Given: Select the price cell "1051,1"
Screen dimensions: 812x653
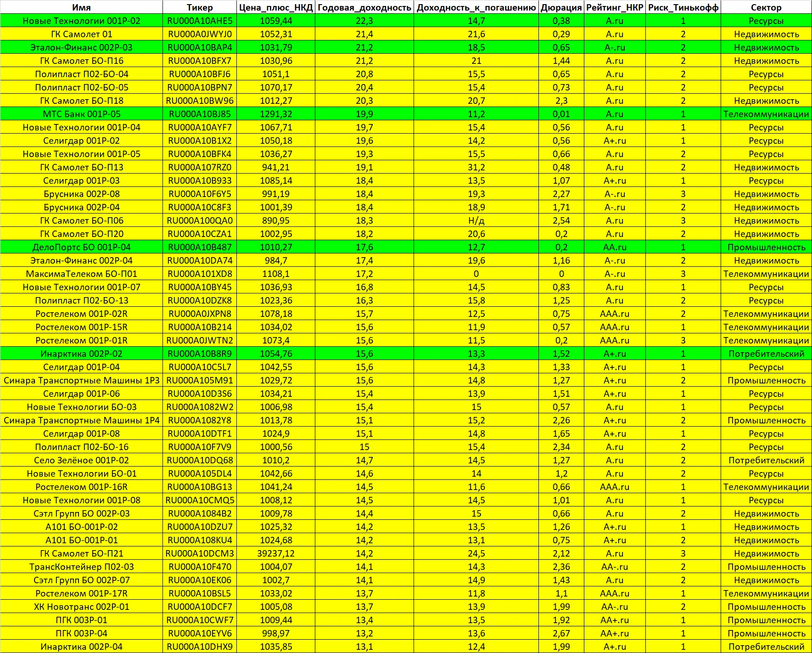Looking at the screenshot, I should tap(276, 74).
